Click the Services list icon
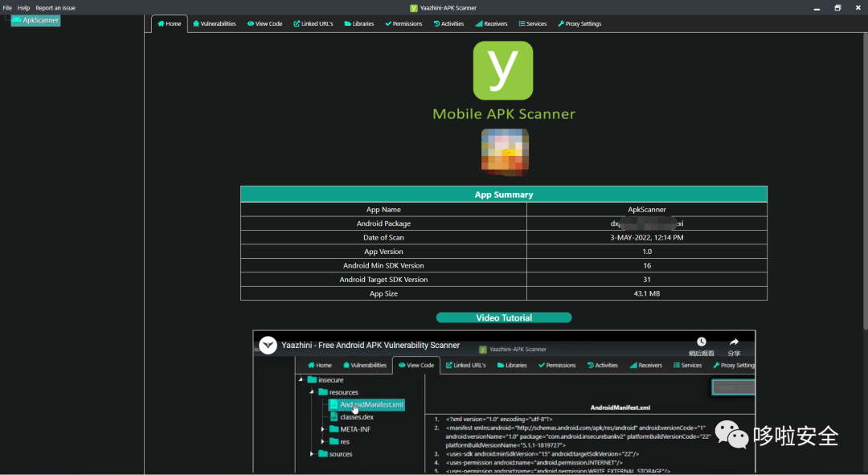Screen dimensions: 868x475 [522, 24]
